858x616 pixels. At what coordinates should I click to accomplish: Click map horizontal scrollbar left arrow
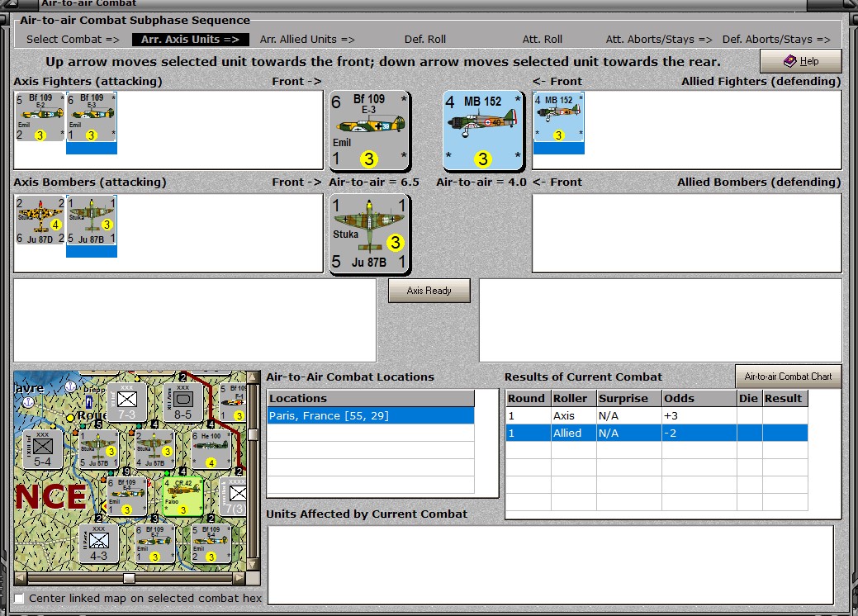(21, 578)
